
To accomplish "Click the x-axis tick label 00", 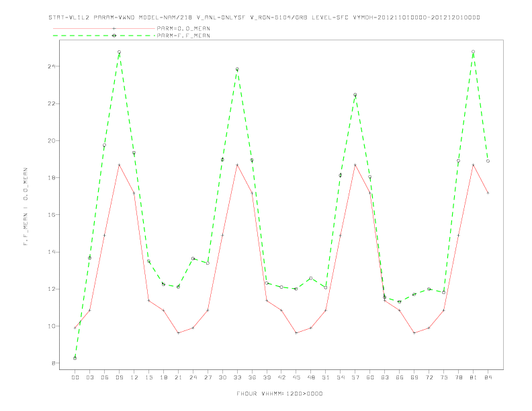I will (x=75, y=377).
